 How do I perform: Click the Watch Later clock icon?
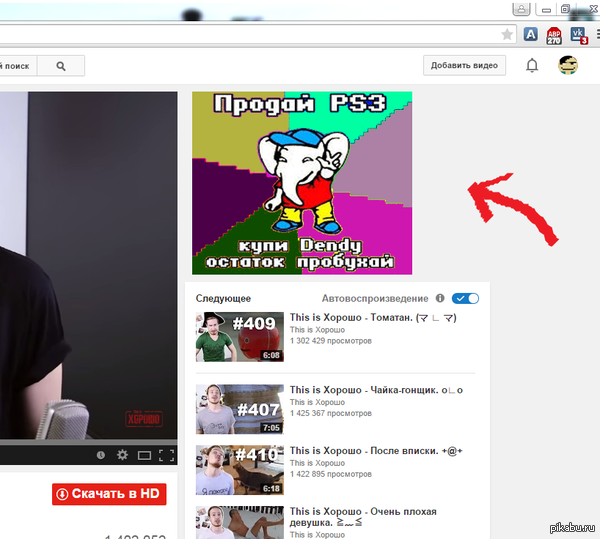coord(101,455)
